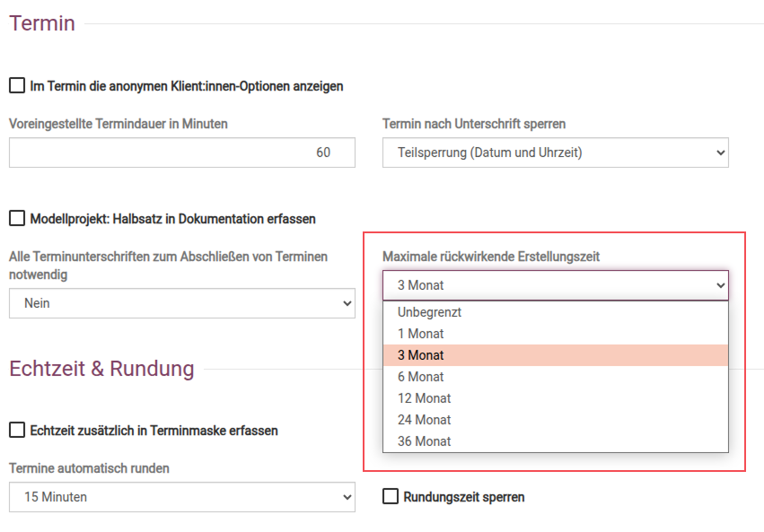764x532 pixels.
Task: Expand the Alle Terminunterschriften dropdown showing Nein
Action: (181, 303)
